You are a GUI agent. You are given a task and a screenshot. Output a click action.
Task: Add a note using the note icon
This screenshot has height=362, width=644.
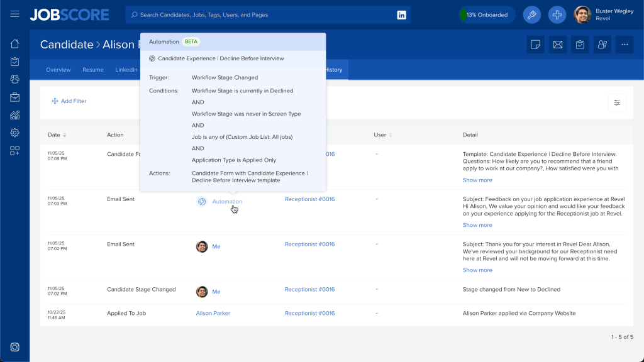[535, 45]
